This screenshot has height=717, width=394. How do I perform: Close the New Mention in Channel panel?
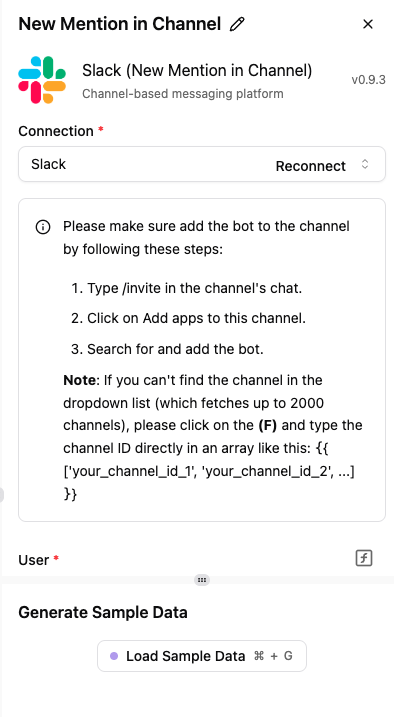point(367,24)
